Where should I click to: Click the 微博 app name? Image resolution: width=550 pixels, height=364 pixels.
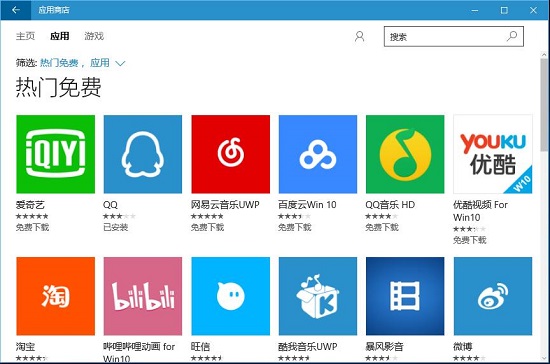[x=463, y=346]
